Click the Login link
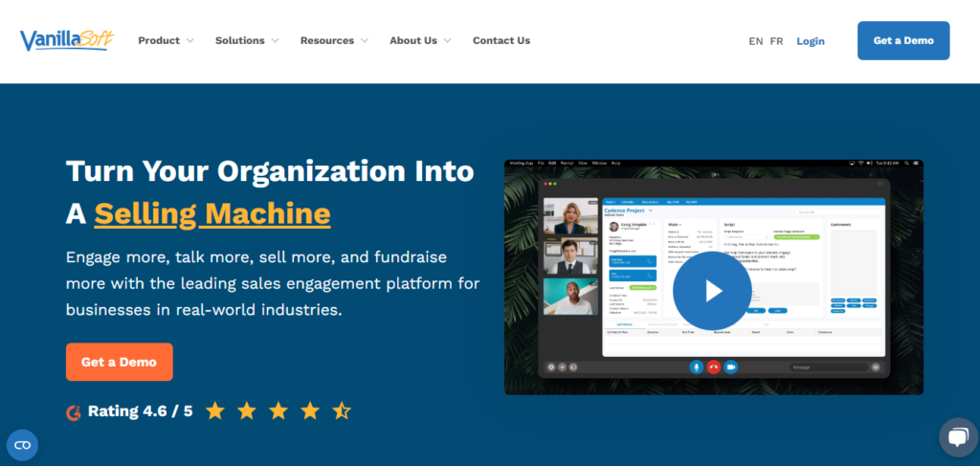Image resolution: width=980 pixels, height=466 pixels. pyautogui.click(x=810, y=41)
